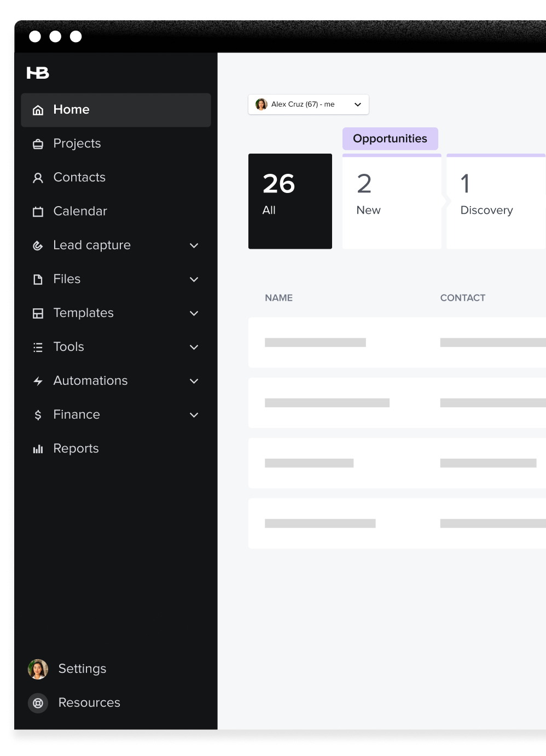
Task: Click the HB logo in sidebar
Action: pos(38,73)
